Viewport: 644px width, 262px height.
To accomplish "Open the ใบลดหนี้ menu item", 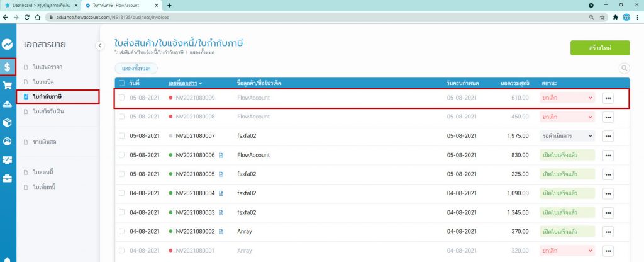I will pyautogui.click(x=43, y=172).
